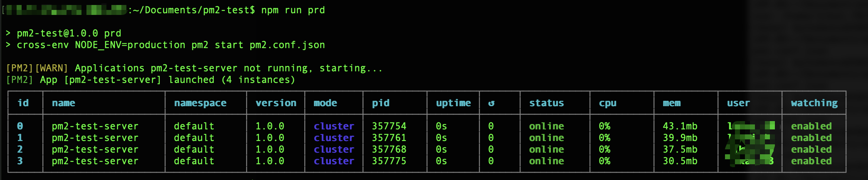
Task: Click memory value 30.5mb
Action: click(680, 161)
